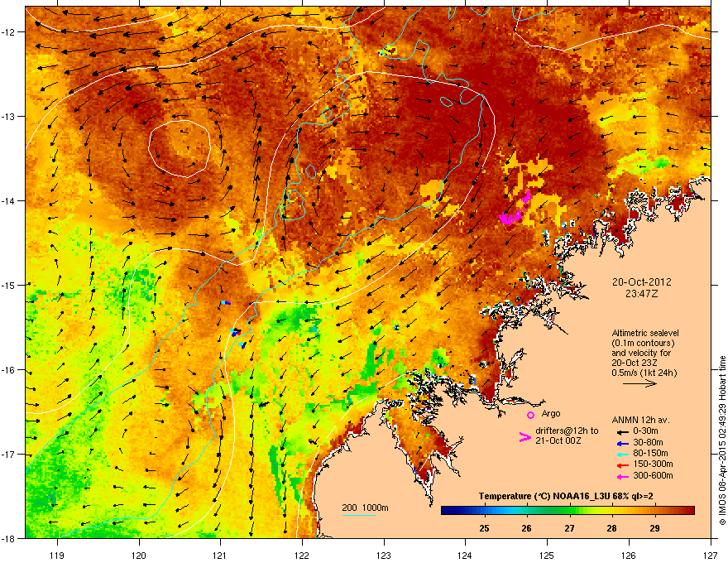The height and width of the screenshot is (563, 728).
Task: Click the magenta drifters arrowhead legend symbol
Action: [524, 437]
